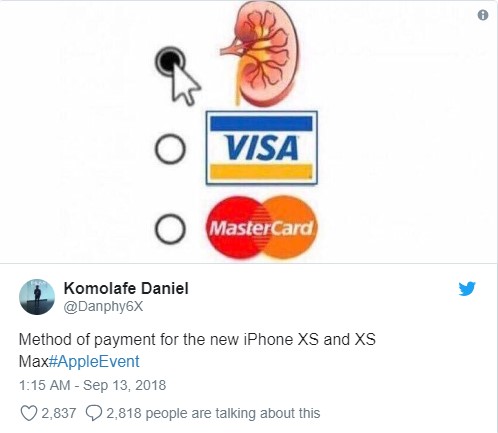Click the tweet text about iPhone XS payment
The image size is (498, 433).
[197, 350]
